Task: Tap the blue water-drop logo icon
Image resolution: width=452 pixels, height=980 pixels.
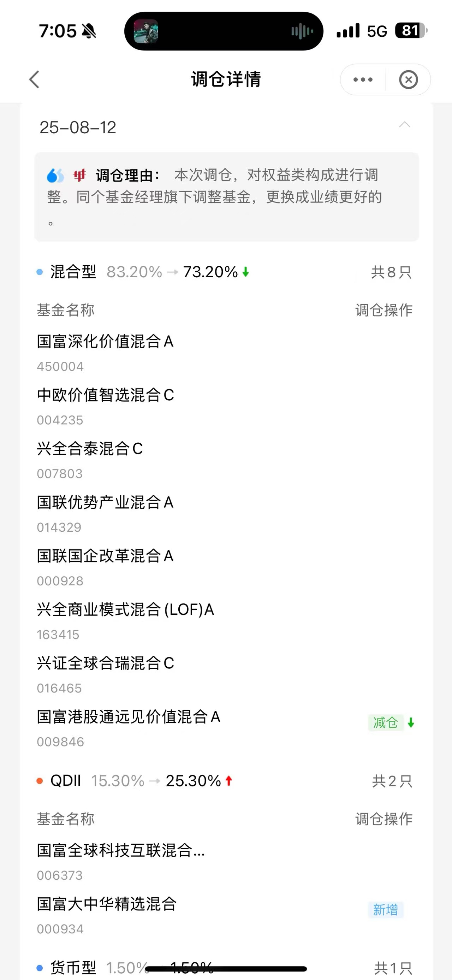Action: 55,176
